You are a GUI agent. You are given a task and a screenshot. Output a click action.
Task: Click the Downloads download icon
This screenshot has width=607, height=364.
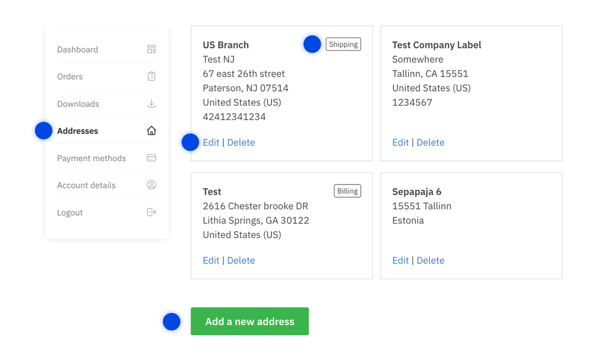[x=151, y=104]
